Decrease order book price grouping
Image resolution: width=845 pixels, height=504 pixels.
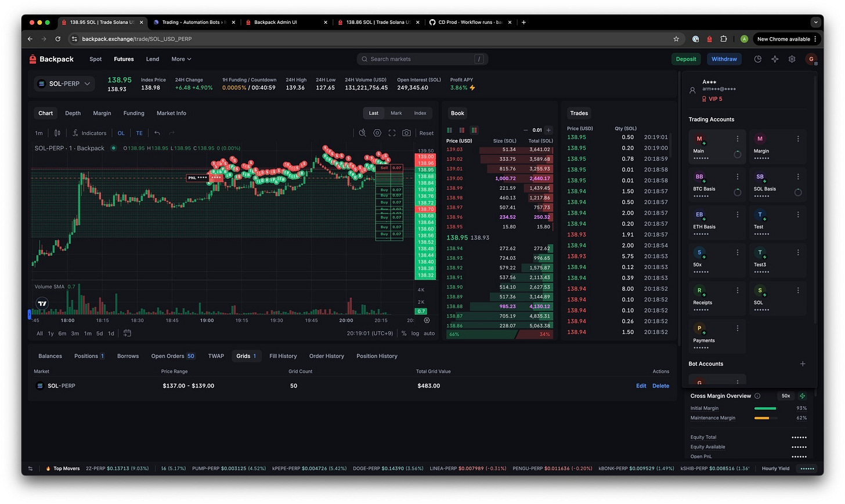(526, 130)
